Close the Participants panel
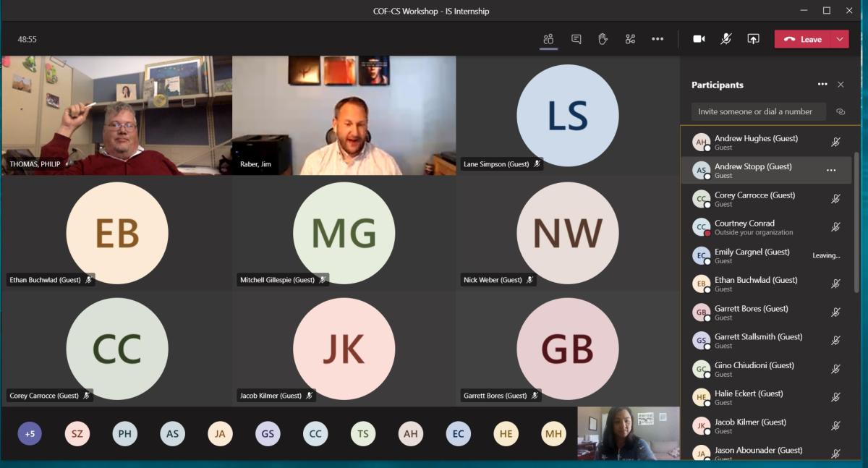Screen dimensions: 868x468 tap(841, 85)
